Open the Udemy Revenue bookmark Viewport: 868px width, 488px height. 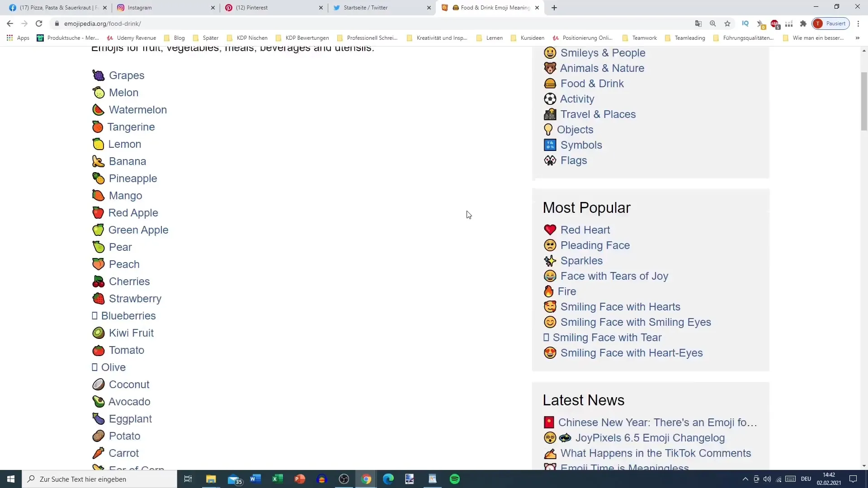pos(132,38)
